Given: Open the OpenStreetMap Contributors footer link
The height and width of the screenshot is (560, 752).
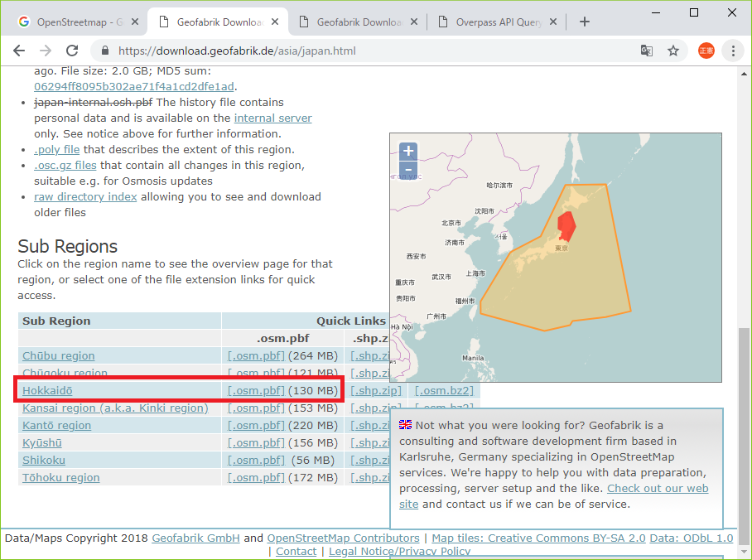Looking at the screenshot, I should pyautogui.click(x=344, y=538).
